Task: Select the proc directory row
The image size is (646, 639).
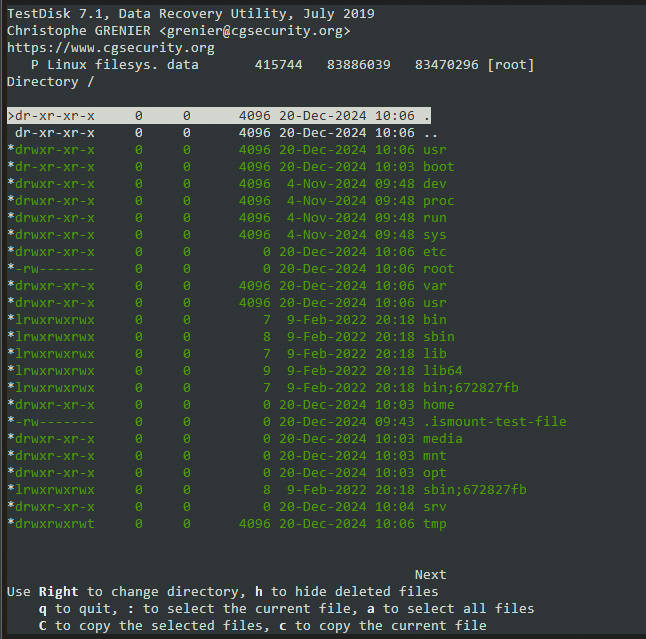Action: (x=231, y=201)
